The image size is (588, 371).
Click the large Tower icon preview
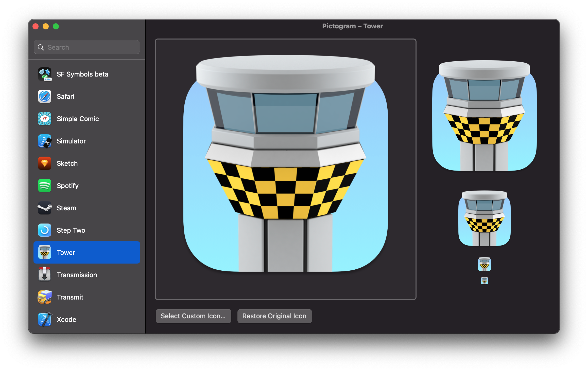pyautogui.click(x=285, y=163)
